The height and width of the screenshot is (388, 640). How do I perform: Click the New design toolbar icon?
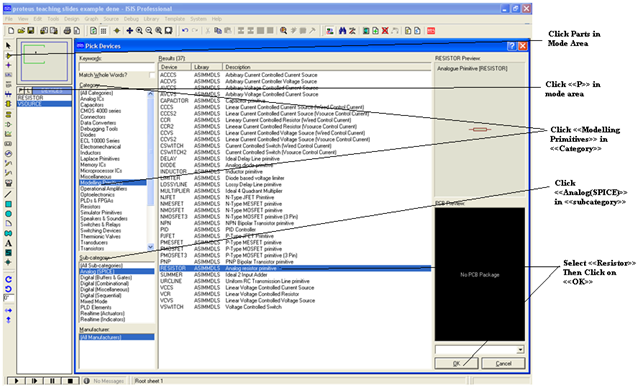pos(11,31)
